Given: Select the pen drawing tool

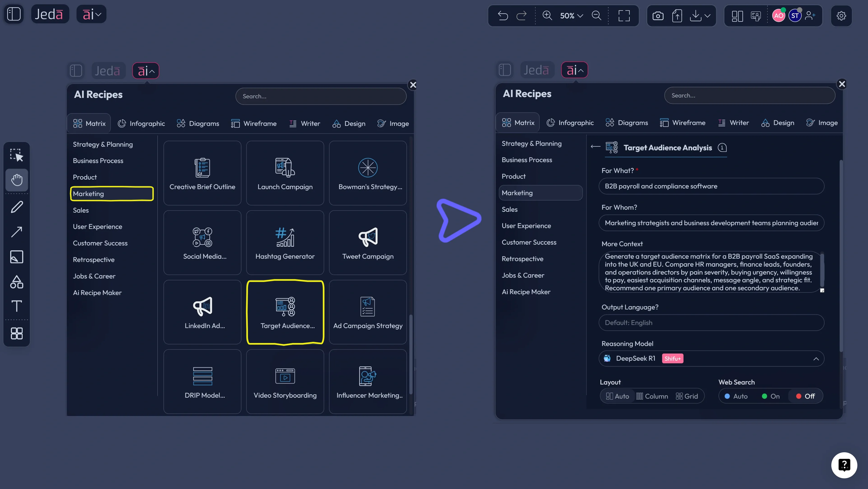Looking at the screenshot, I should click(x=17, y=207).
